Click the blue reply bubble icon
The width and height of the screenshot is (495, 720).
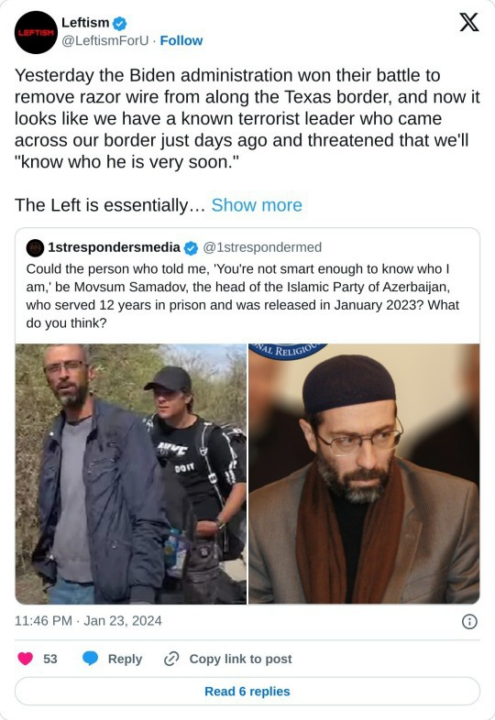click(x=90, y=658)
